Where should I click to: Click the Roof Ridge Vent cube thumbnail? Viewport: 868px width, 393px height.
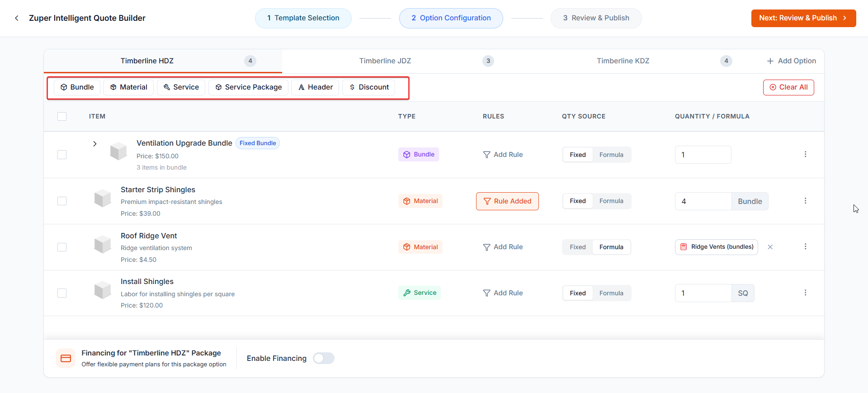click(103, 244)
